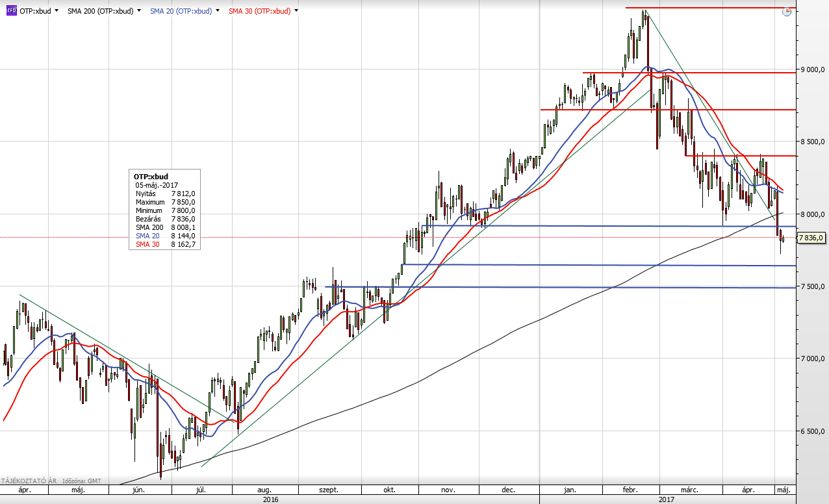Click the SMA 200 value 8 008,1
The height and width of the screenshot is (504, 829).
click(x=183, y=227)
